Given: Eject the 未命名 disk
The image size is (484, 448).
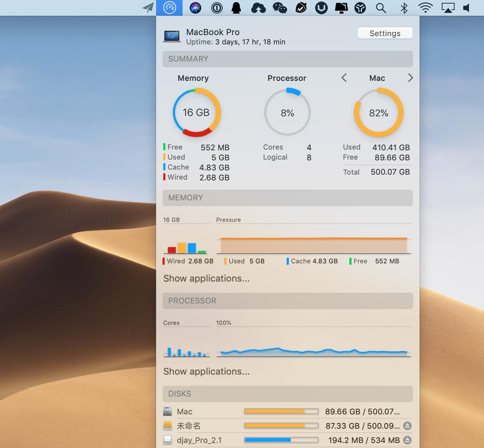Looking at the screenshot, I should 407,426.
